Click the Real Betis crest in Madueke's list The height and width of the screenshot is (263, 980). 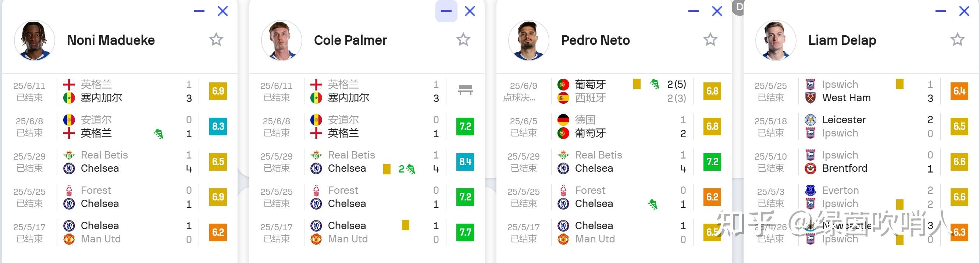(x=69, y=155)
